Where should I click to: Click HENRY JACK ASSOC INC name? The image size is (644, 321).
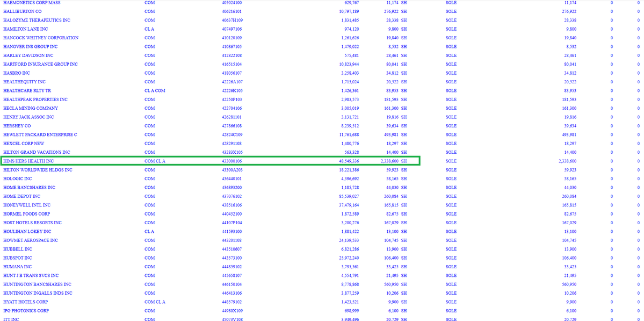[x=29, y=117]
